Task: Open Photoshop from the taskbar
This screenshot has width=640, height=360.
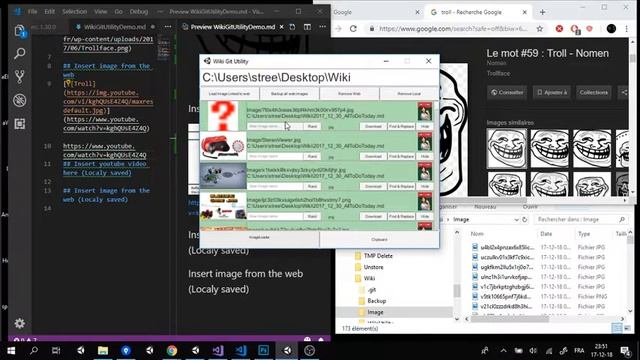Action: click(263, 350)
